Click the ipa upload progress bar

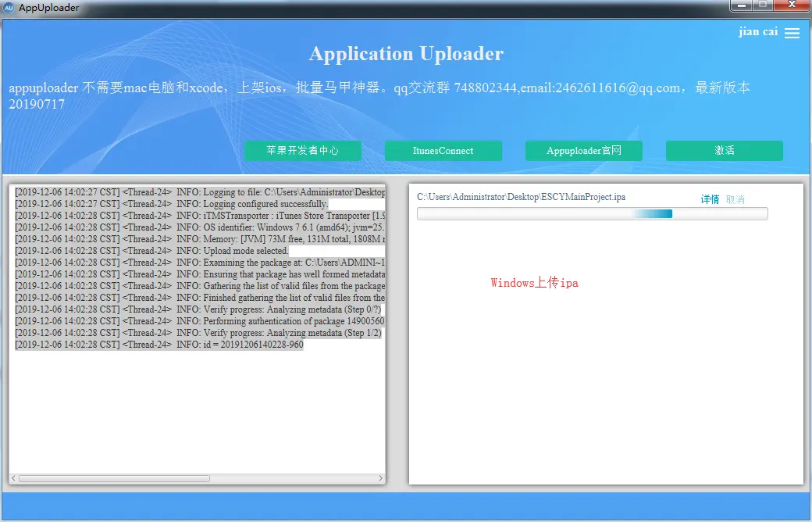593,213
